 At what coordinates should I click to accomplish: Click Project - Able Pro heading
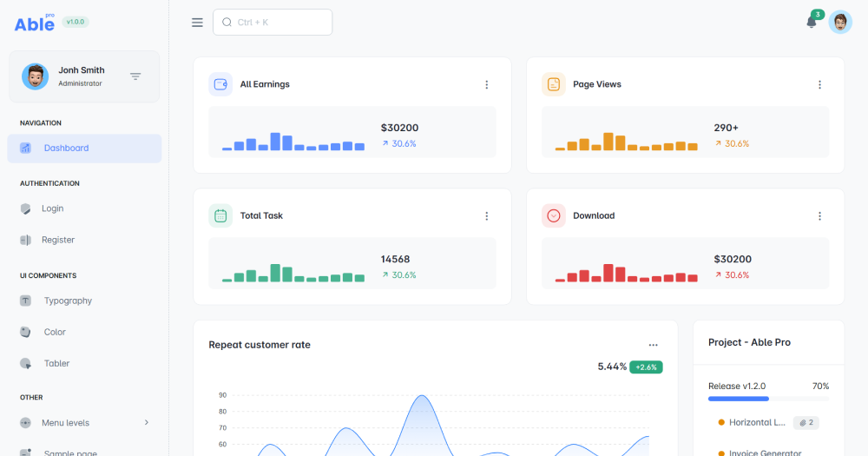point(750,342)
